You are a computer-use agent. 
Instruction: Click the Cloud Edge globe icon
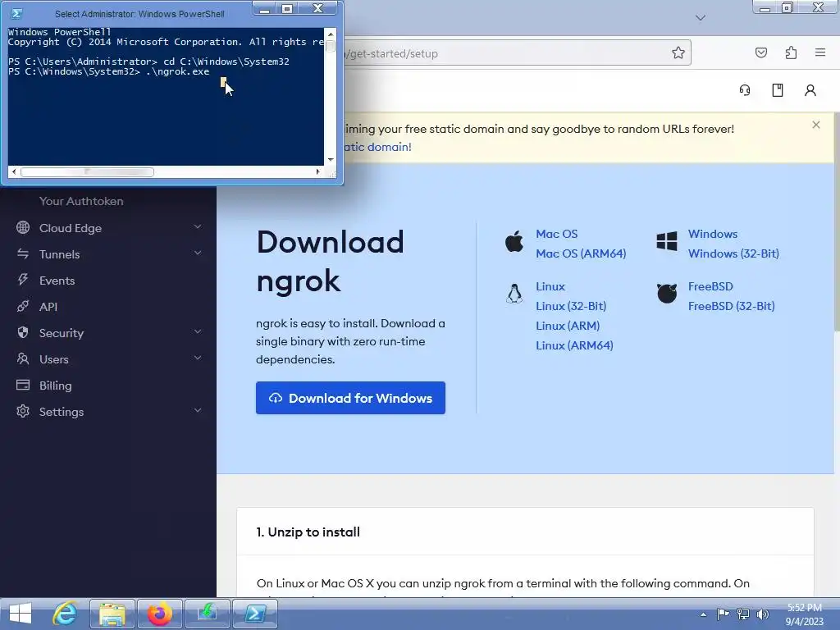pos(23,227)
